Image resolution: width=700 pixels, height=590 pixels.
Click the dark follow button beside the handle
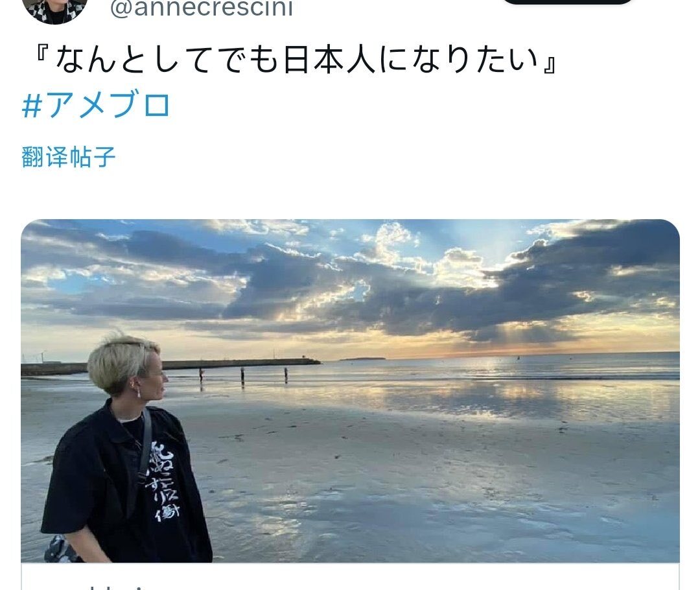(x=567, y=2)
